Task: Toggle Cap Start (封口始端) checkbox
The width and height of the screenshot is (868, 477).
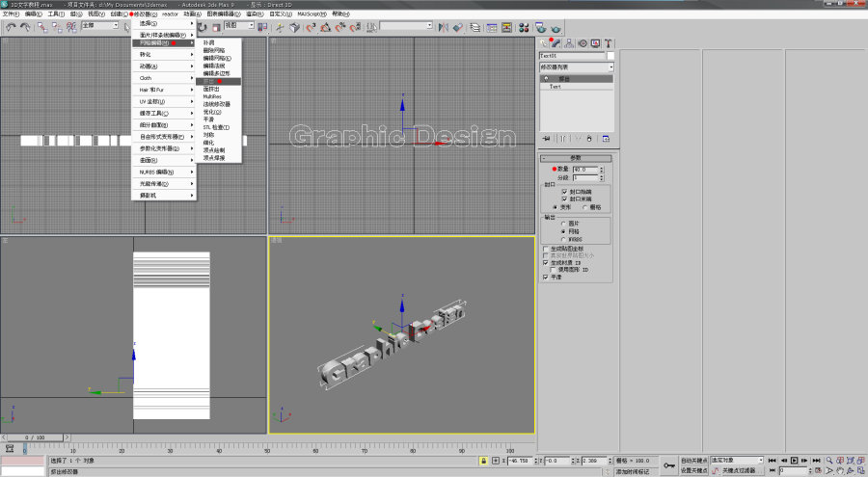Action: [564, 192]
